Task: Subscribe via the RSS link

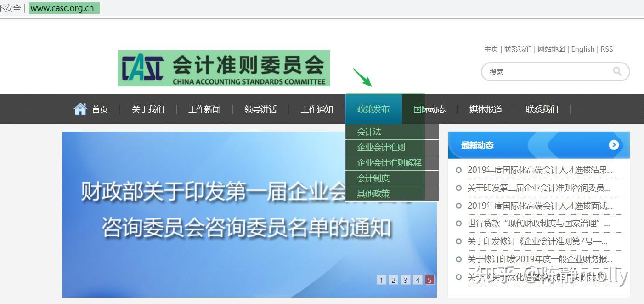Action: [x=607, y=49]
